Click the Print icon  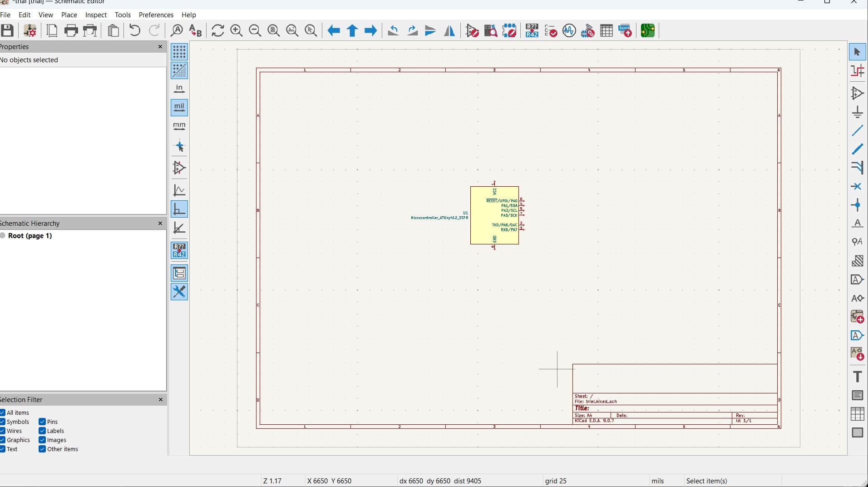click(x=71, y=30)
